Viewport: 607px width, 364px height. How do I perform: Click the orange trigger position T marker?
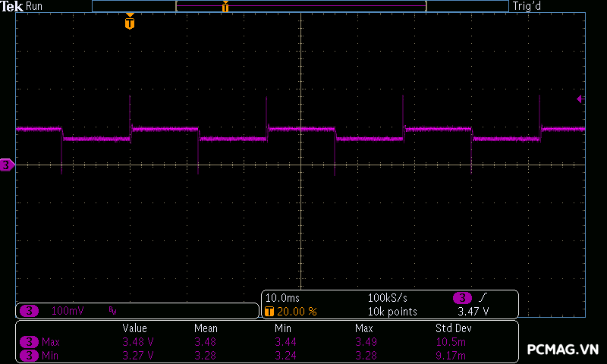coord(130,23)
